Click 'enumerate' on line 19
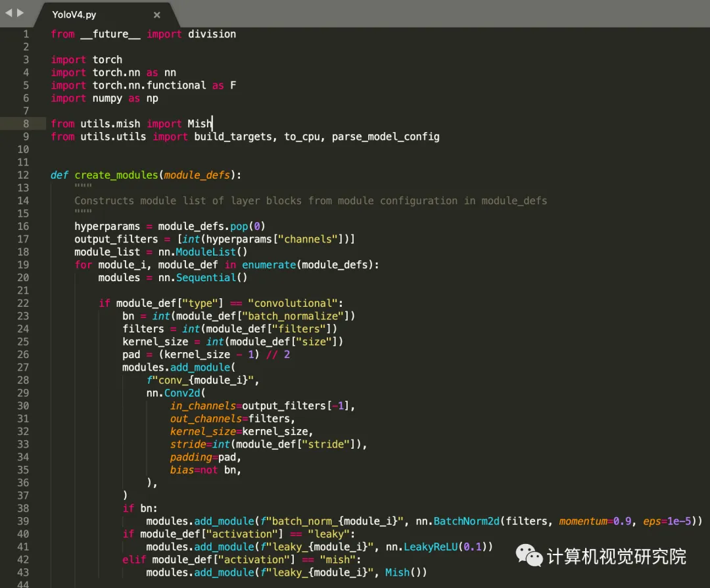710x588 pixels. pyautogui.click(x=269, y=264)
